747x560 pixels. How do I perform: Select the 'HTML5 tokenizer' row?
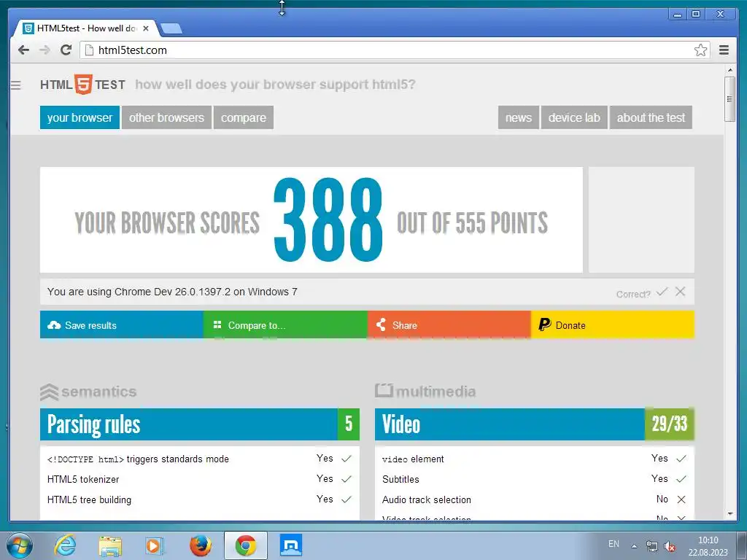(200, 479)
